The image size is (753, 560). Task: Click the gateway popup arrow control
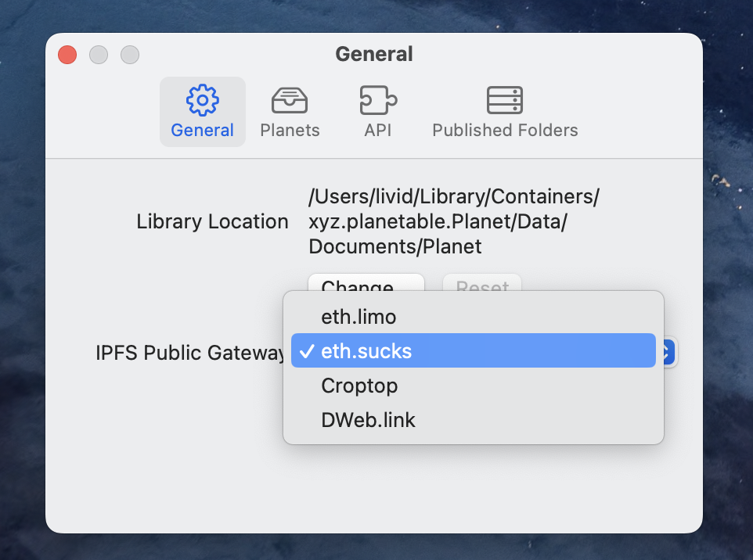668,352
